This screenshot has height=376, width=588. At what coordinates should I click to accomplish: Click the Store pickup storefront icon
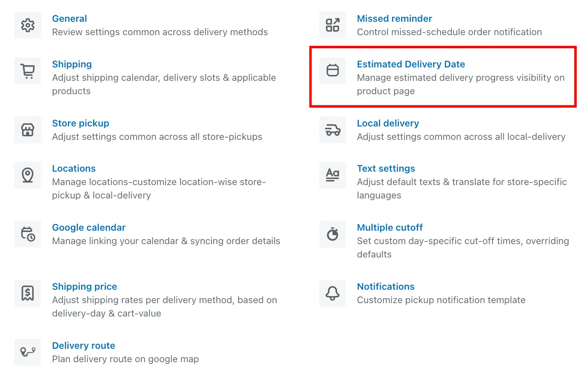click(28, 130)
